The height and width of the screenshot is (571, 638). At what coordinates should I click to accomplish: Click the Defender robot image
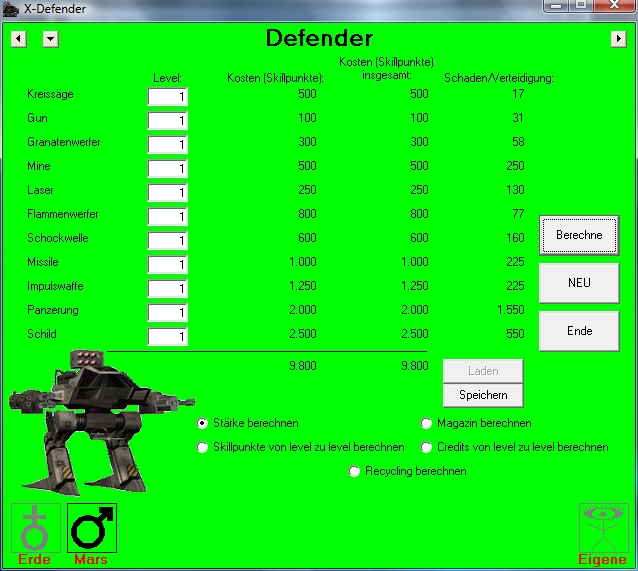click(102, 422)
